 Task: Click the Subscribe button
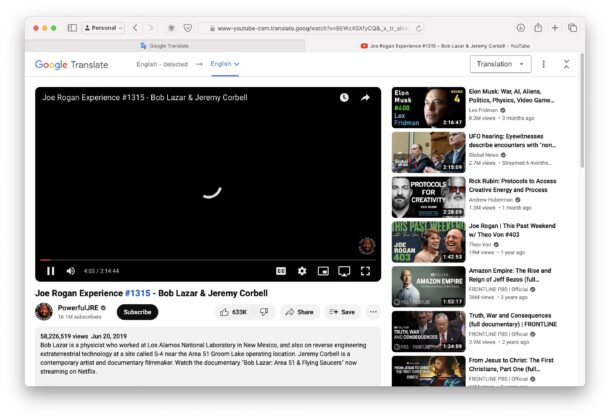pyautogui.click(x=137, y=312)
